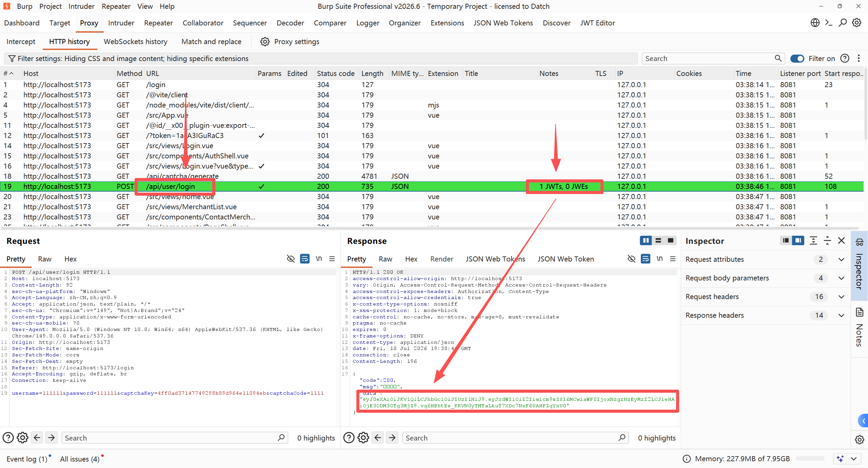
Task: Open the filter funnel icon
Action: coord(12,59)
